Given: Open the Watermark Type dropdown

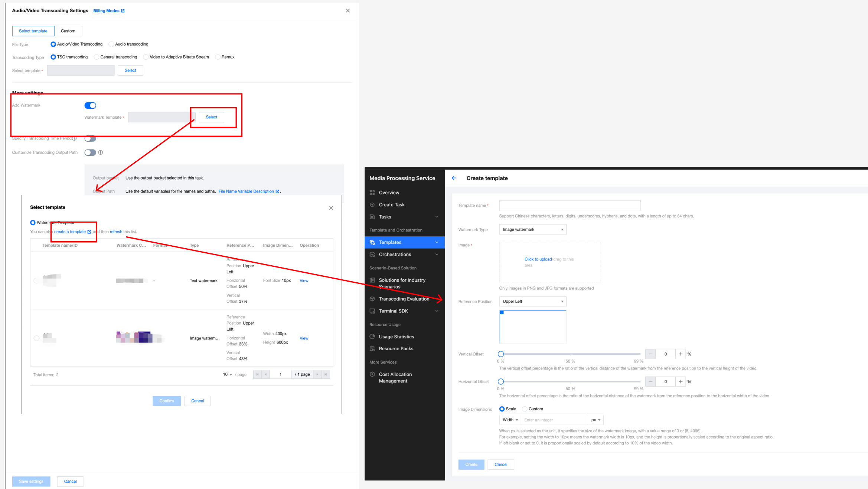Looking at the screenshot, I should point(532,230).
